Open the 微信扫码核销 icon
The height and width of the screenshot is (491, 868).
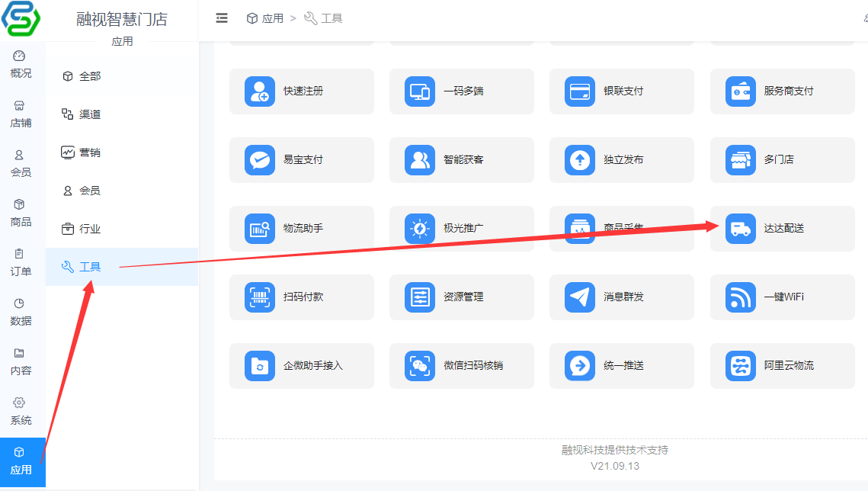[x=420, y=366]
